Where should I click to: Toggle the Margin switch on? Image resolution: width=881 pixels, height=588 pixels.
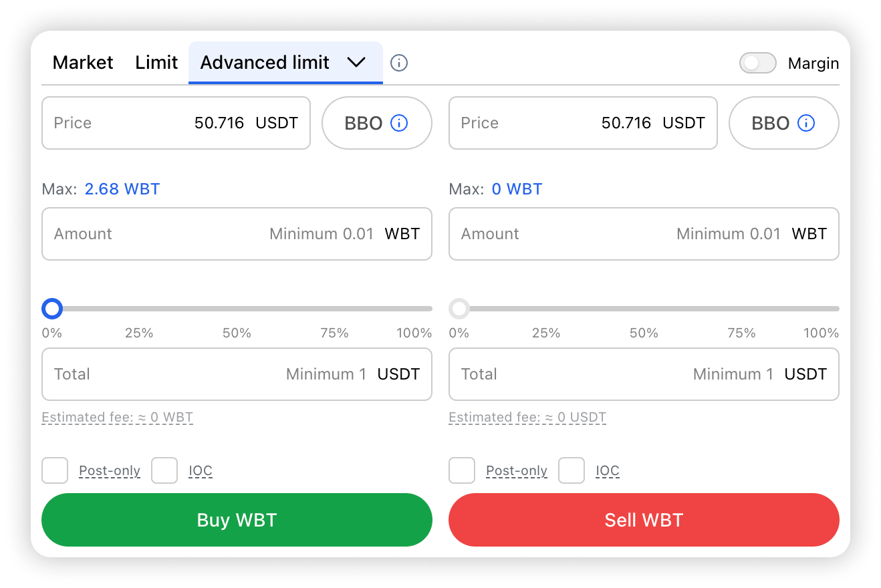(x=757, y=63)
